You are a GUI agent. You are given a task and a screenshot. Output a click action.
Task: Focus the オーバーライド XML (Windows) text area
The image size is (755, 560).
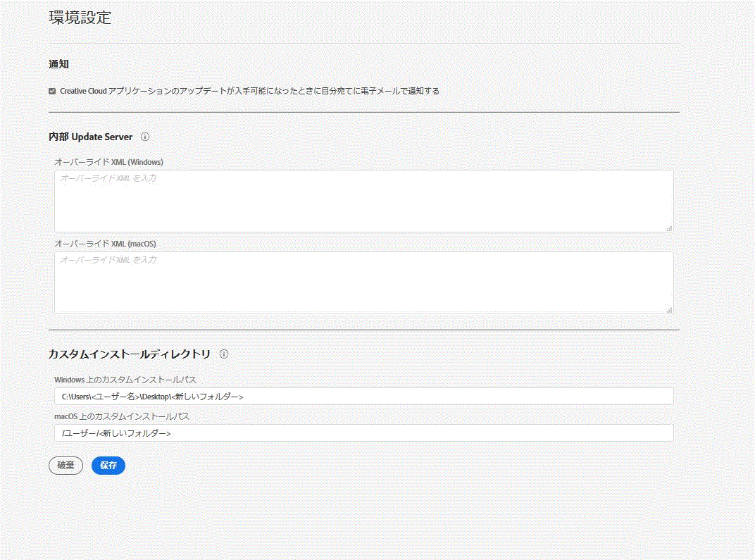363,201
